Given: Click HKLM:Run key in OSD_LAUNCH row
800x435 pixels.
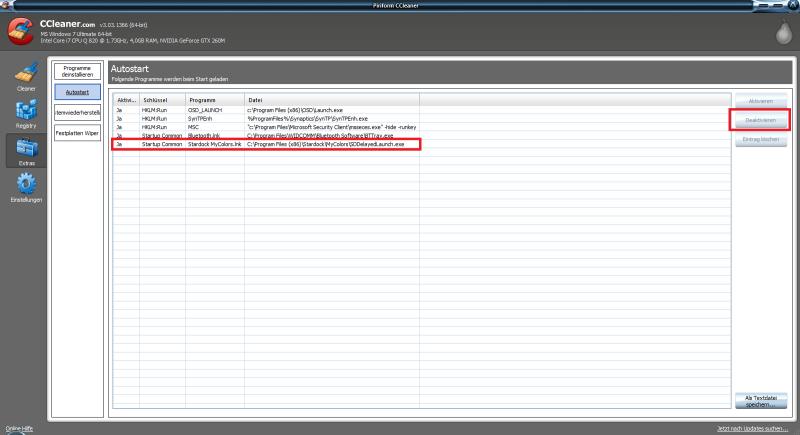Looking at the screenshot, I should pos(154,110).
